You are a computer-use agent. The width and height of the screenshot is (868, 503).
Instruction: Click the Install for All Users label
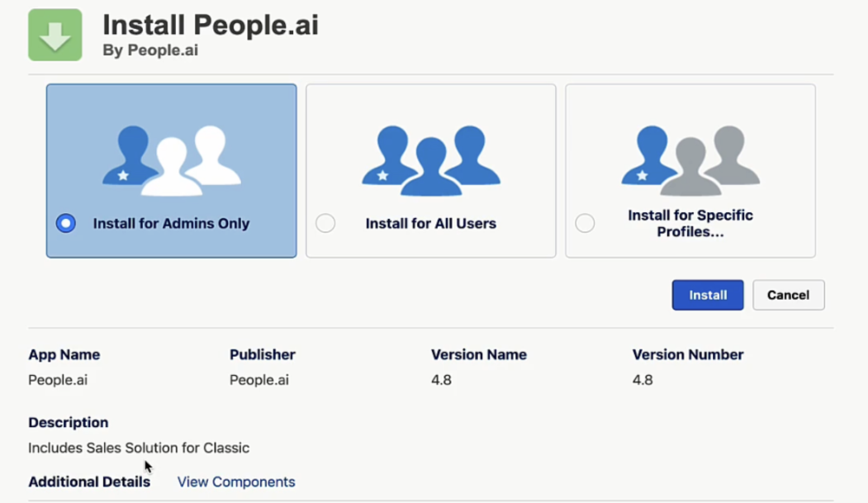click(x=430, y=224)
